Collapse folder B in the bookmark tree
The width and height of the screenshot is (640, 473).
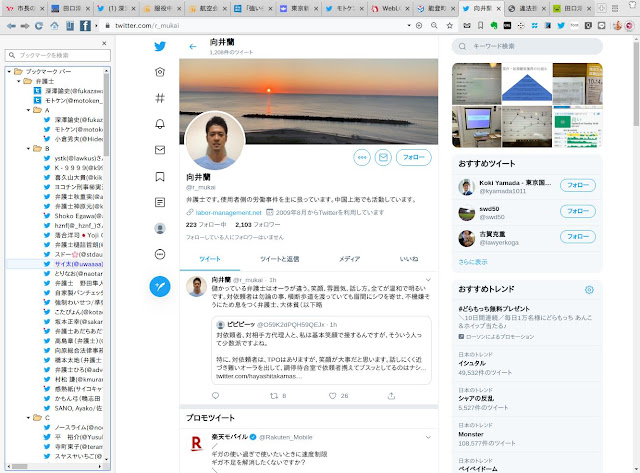coord(28,149)
